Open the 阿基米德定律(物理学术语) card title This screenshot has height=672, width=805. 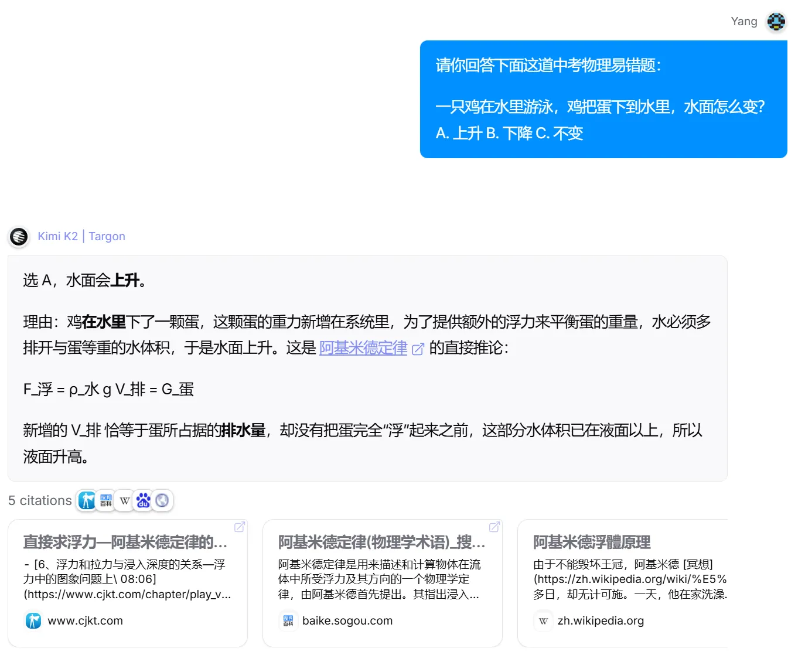pyautogui.click(x=382, y=542)
